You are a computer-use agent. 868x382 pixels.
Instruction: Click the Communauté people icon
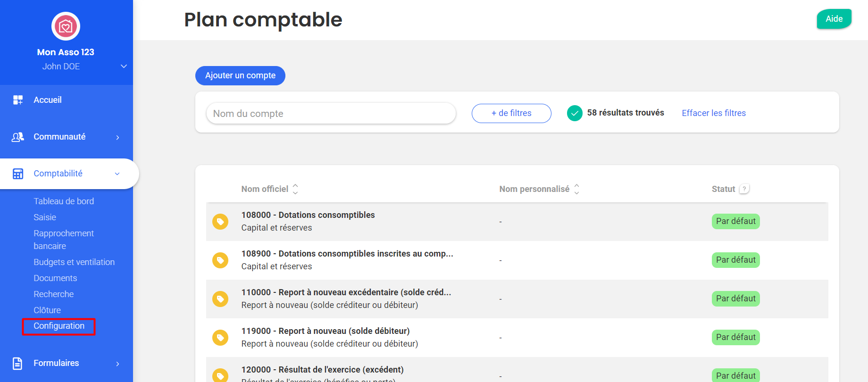18,137
